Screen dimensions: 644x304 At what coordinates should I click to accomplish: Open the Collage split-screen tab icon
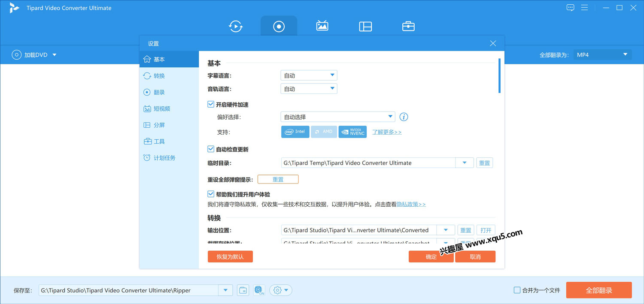coord(365,27)
